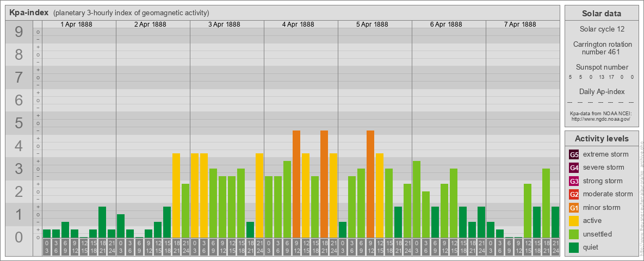The width and height of the screenshot is (644, 261).
Task: Click the Kp axis level 7 label
Action: 19,77
